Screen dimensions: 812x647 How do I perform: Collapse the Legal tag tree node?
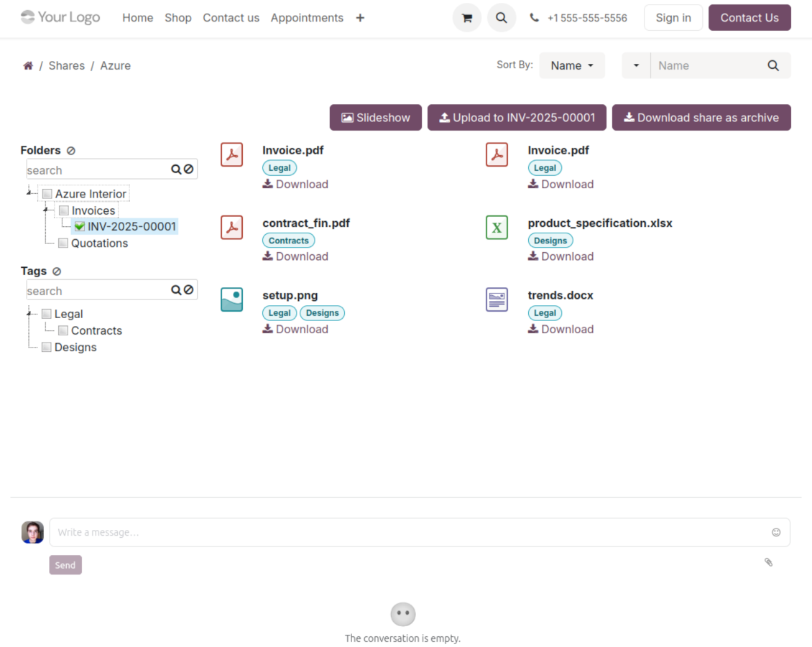click(x=29, y=313)
